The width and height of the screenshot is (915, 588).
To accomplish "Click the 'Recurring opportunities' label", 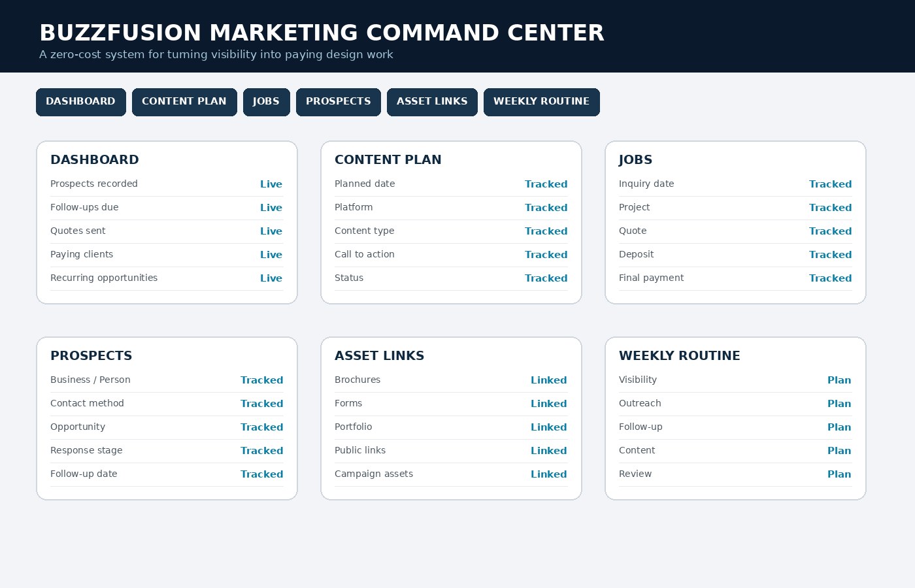I will point(104,278).
